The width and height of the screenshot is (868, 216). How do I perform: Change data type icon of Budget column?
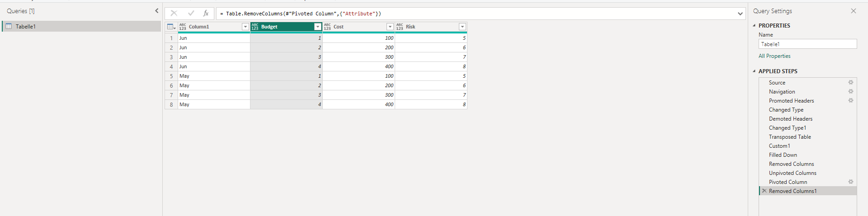[x=255, y=27]
